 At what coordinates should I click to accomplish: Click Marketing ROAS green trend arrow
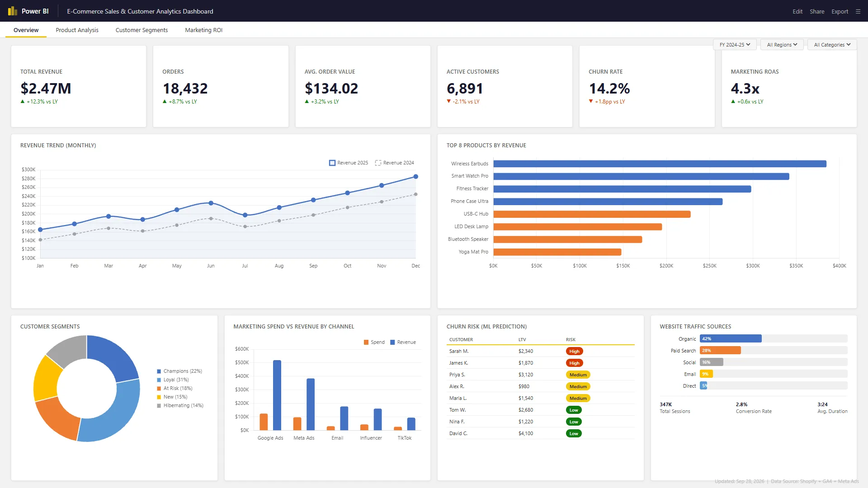click(x=733, y=102)
